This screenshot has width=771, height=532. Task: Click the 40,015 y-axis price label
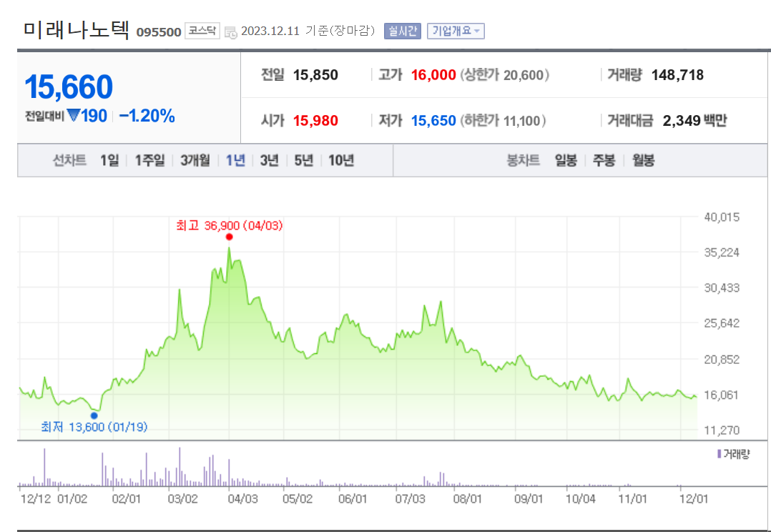[722, 217]
